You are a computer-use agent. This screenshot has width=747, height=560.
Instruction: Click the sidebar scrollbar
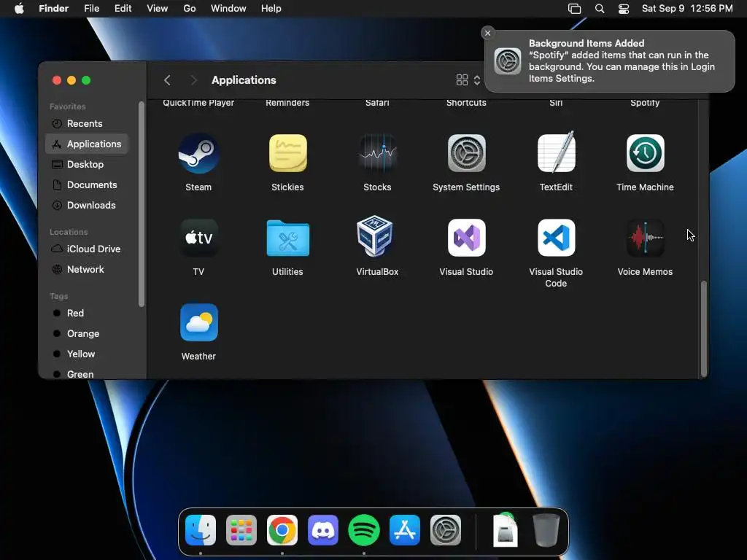point(141,204)
